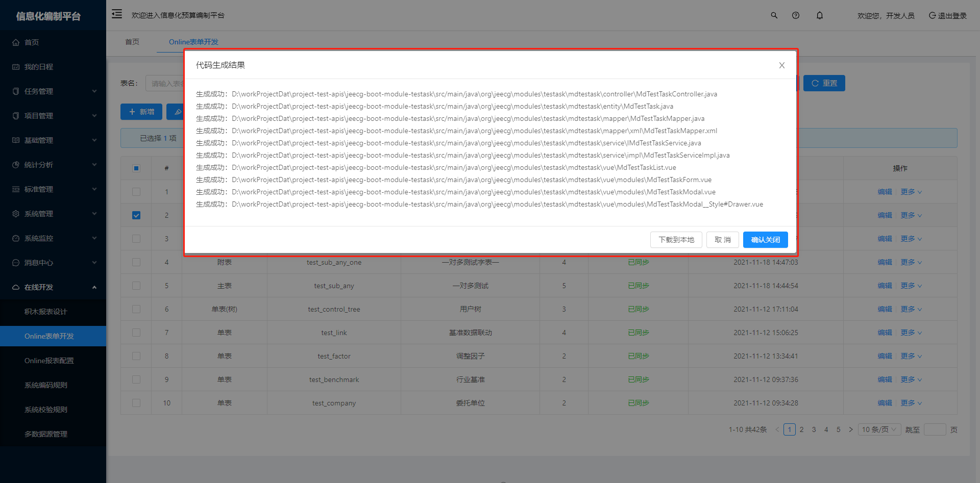This screenshot has height=483, width=980.
Task: Open the help question mark icon
Action: (796, 15)
